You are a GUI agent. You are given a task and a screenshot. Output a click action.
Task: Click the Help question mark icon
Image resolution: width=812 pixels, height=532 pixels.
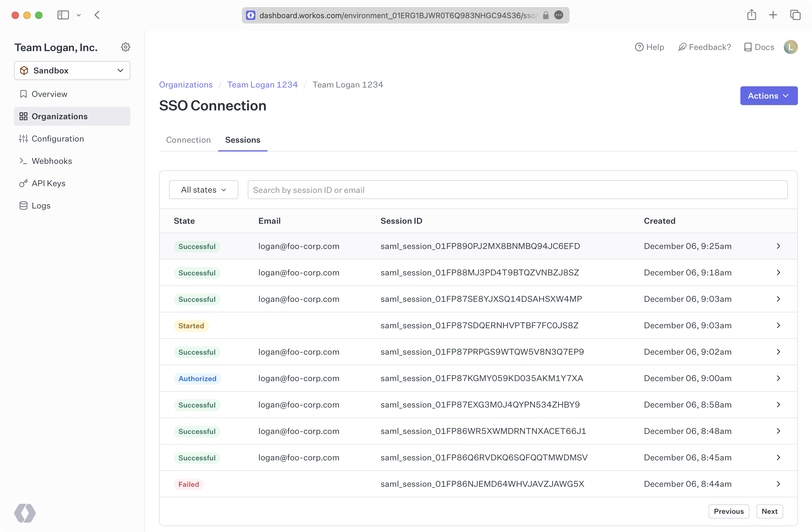coord(639,47)
